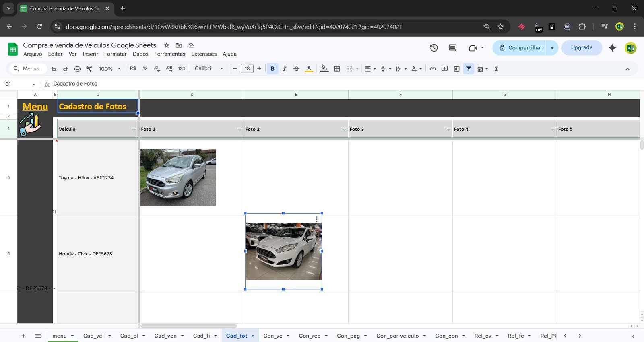
Task: Open version history clock icon
Action: point(433,48)
